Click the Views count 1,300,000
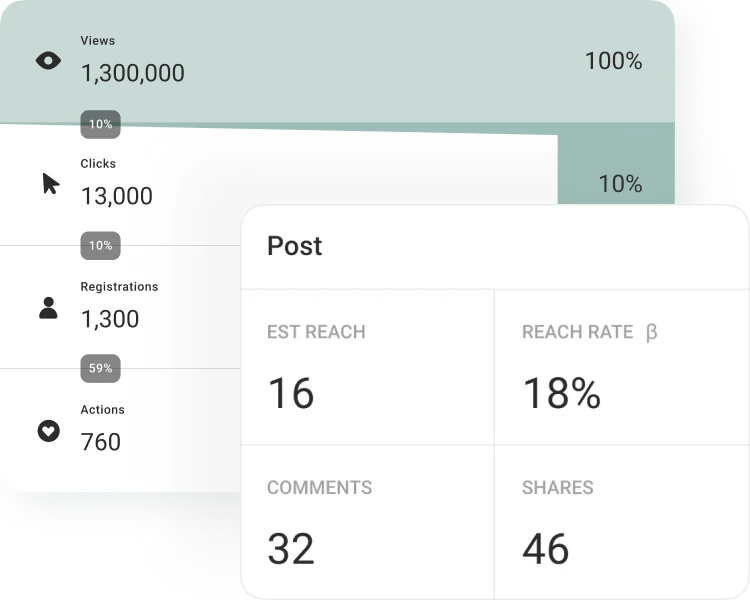750x600 pixels. coord(132,73)
